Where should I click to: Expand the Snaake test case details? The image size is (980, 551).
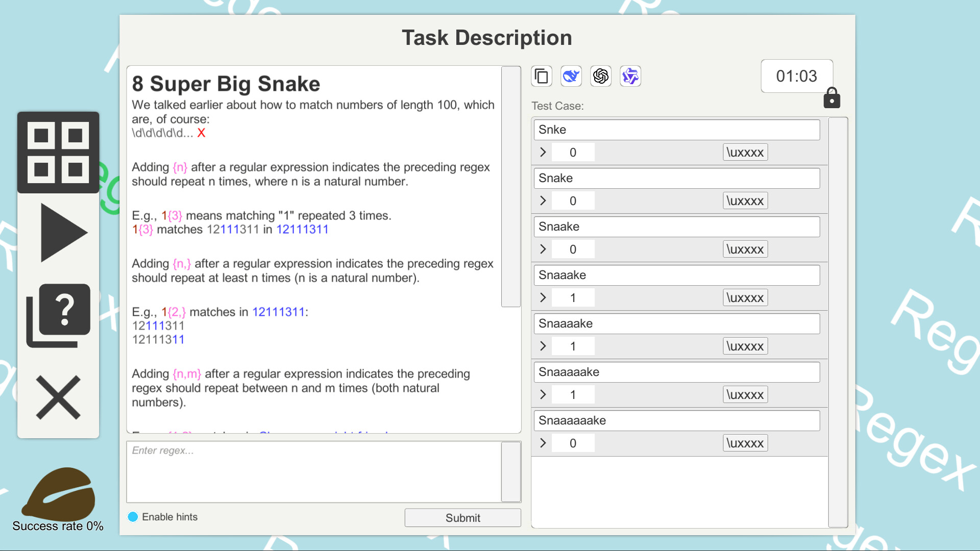[543, 249]
